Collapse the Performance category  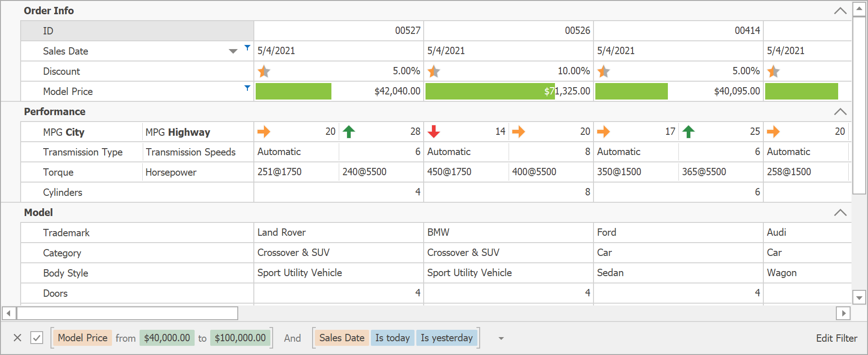(x=840, y=111)
